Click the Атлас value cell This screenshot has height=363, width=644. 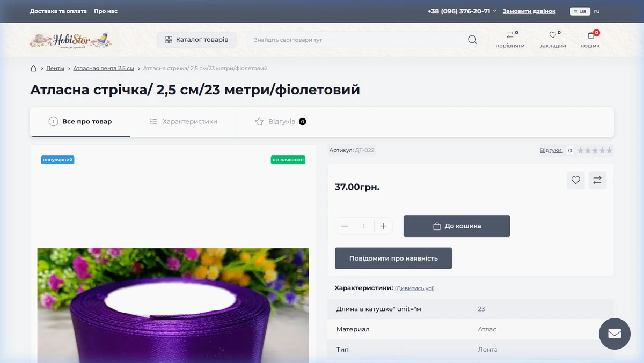487,329
